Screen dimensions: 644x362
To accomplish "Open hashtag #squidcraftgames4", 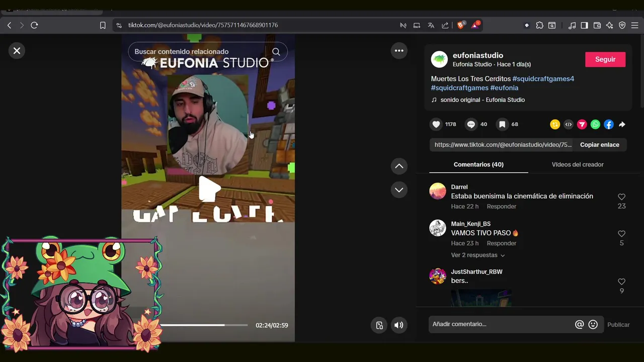I will point(543,79).
